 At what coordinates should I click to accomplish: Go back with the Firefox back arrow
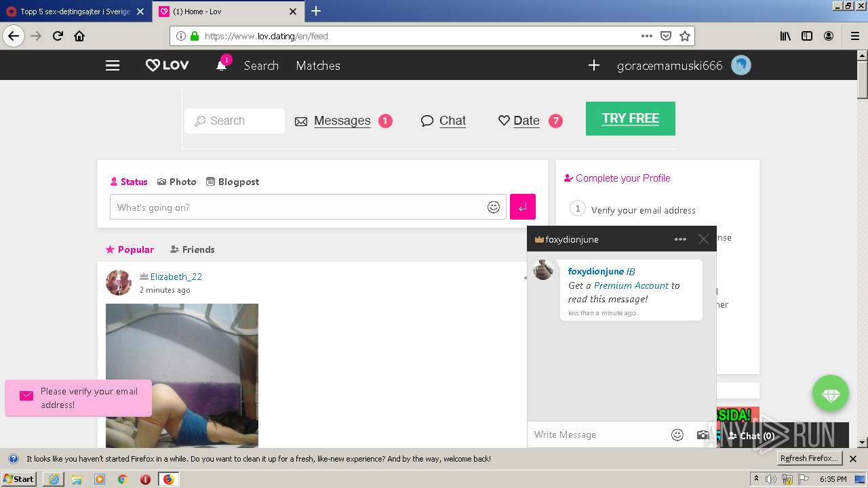(x=14, y=36)
